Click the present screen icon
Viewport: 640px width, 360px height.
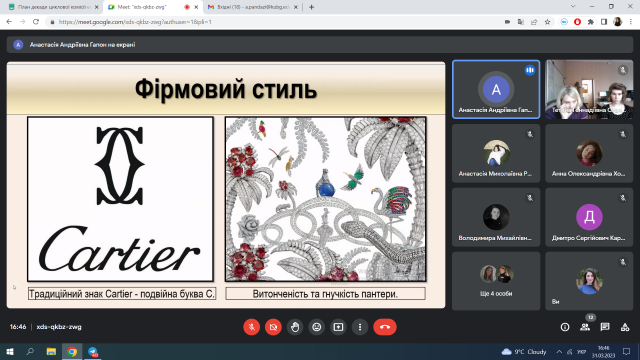(338, 327)
